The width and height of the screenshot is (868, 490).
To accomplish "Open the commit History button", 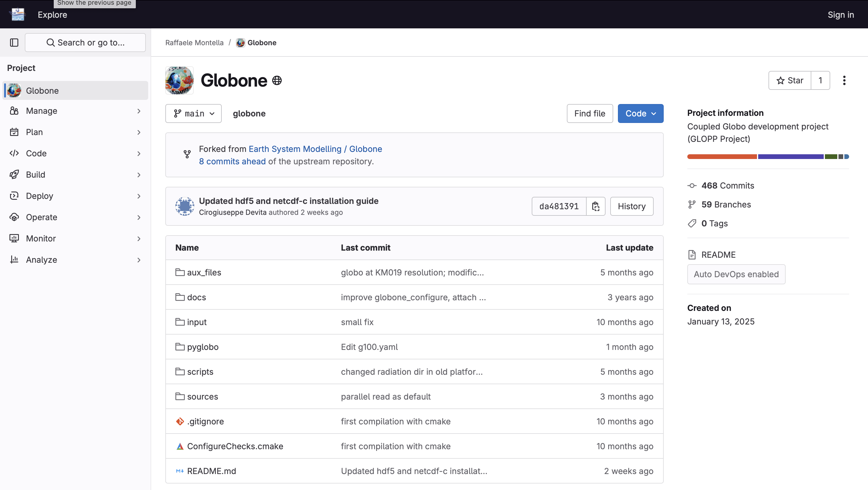I will click(x=632, y=206).
